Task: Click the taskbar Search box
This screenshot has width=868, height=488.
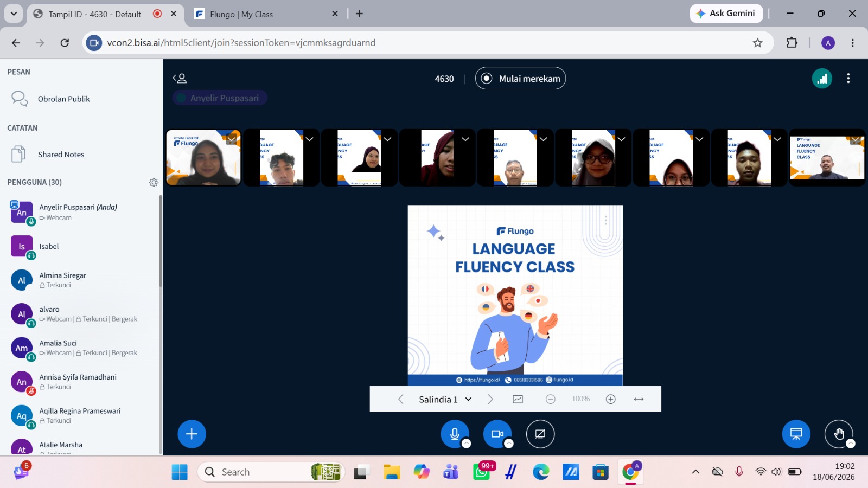Action: 271,472
